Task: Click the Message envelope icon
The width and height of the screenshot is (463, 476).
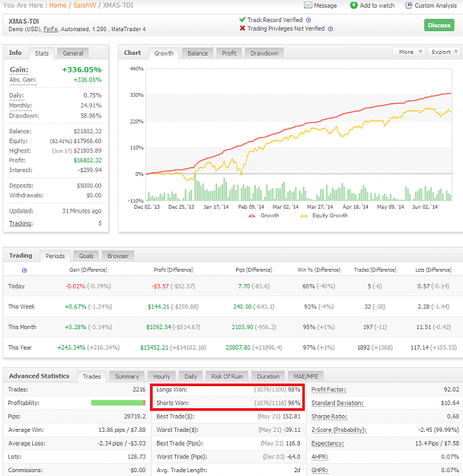Action: pos(308,5)
